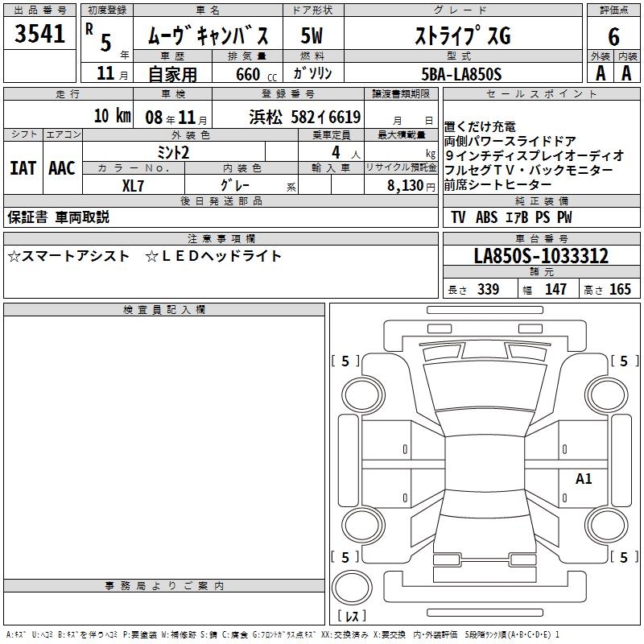Select the car name ムーヴキャンバス
Screen dimensions: 644x644
(x=213, y=36)
